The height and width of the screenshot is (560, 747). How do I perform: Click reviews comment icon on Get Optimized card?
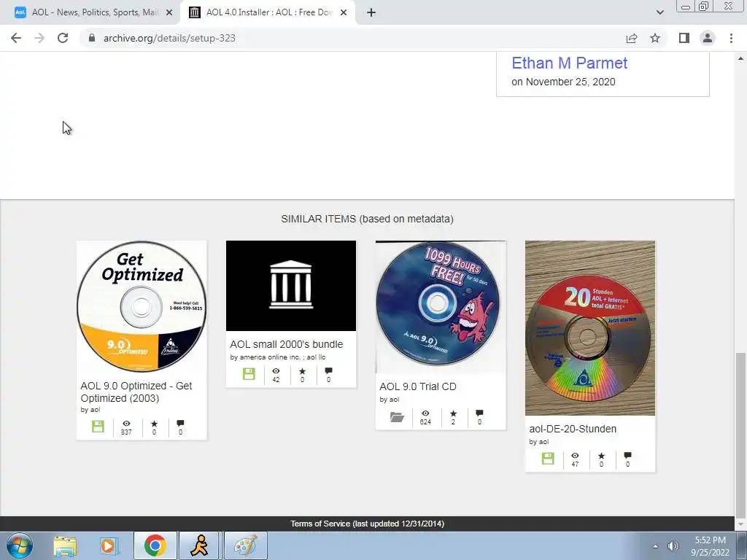pos(180,424)
